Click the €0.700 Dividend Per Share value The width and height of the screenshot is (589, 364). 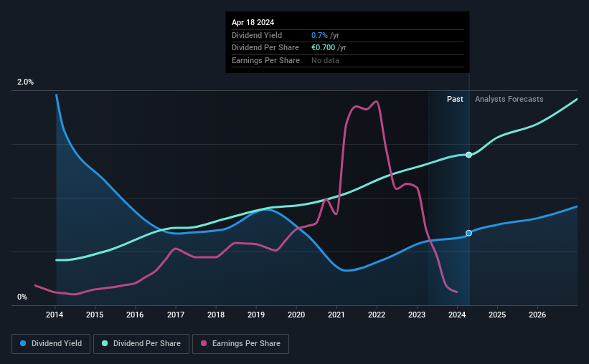(323, 48)
